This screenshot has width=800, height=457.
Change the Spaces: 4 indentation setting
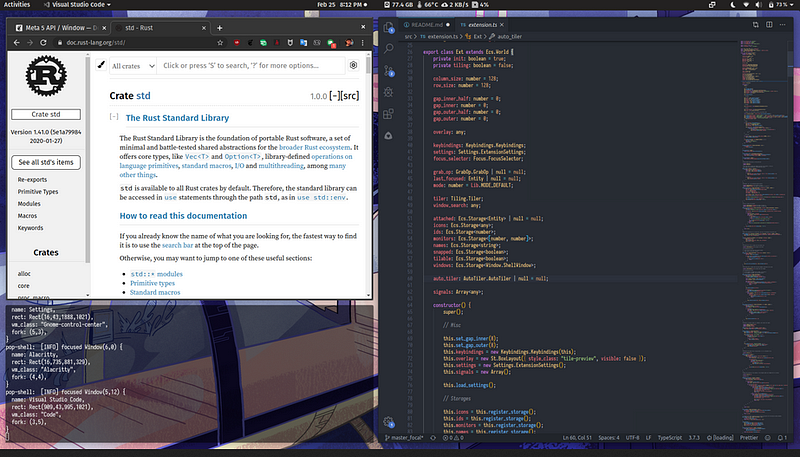[609, 438]
